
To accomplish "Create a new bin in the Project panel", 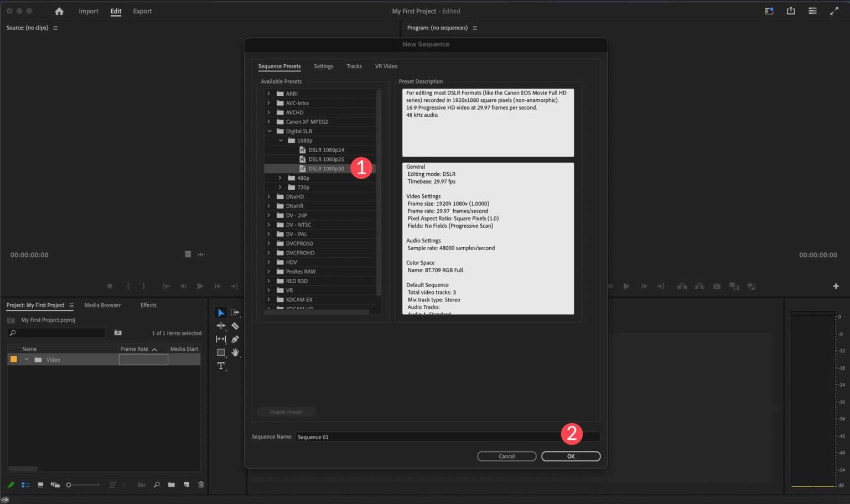I will [x=172, y=485].
